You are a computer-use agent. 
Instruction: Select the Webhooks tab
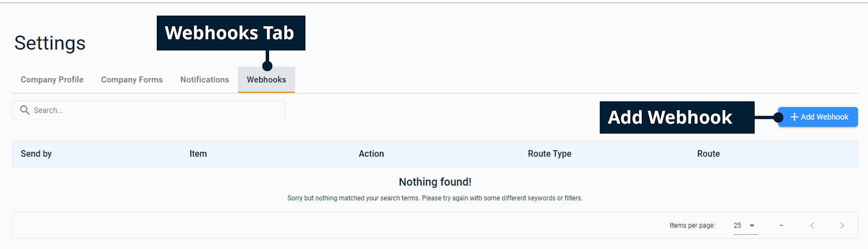266,80
